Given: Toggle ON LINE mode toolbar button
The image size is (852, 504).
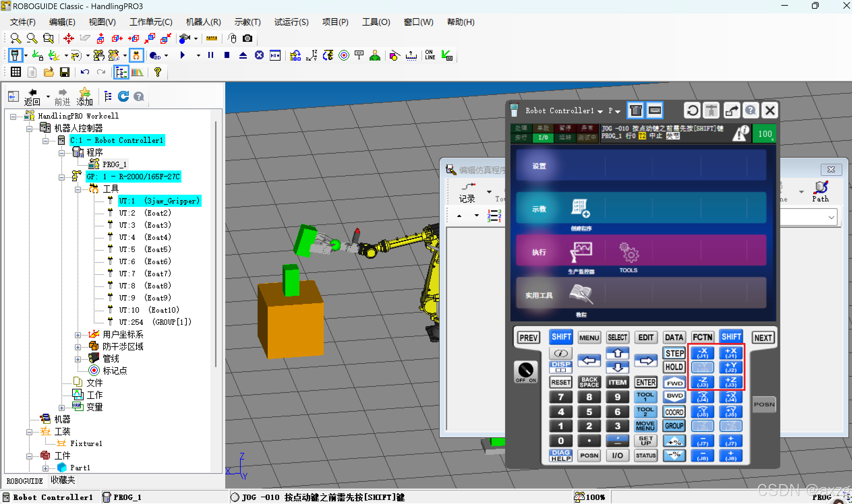Looking at the screenshot, I should click(x=430, y=55).
